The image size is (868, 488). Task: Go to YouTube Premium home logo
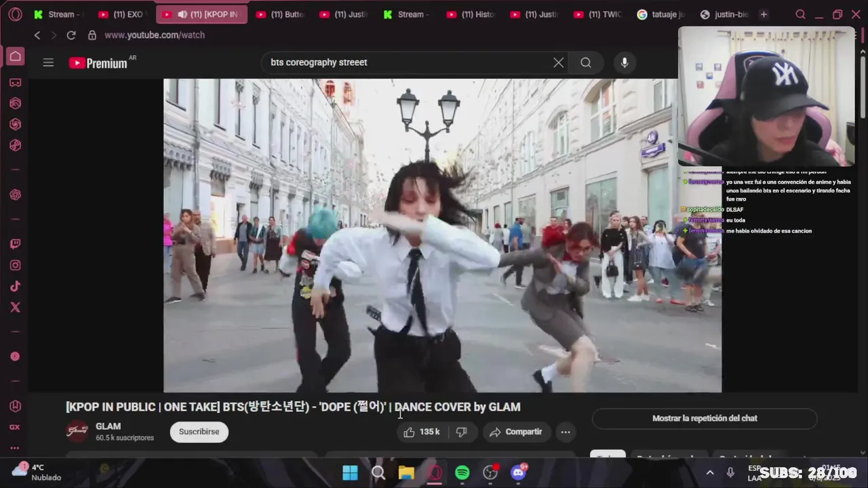point(98,63)
